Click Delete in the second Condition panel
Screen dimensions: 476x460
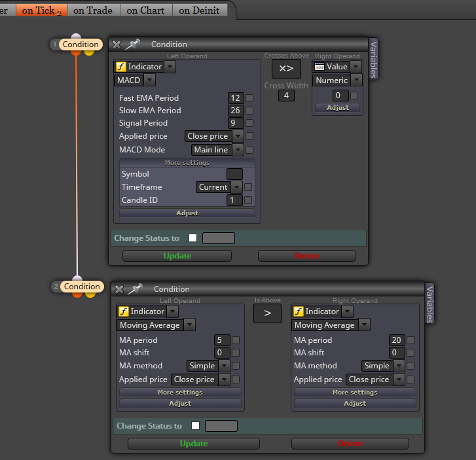pos(350,444)
